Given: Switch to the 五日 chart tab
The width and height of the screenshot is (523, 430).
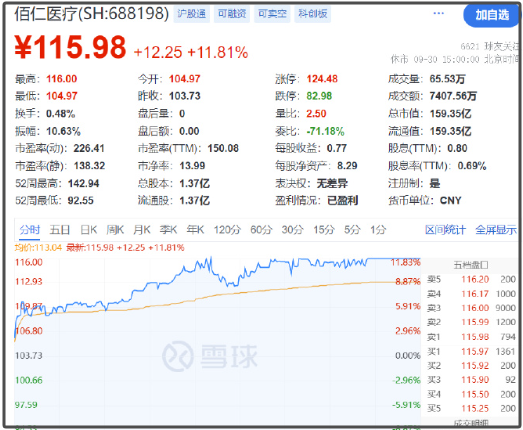Looking at the screenshot, I should point(60,230).
